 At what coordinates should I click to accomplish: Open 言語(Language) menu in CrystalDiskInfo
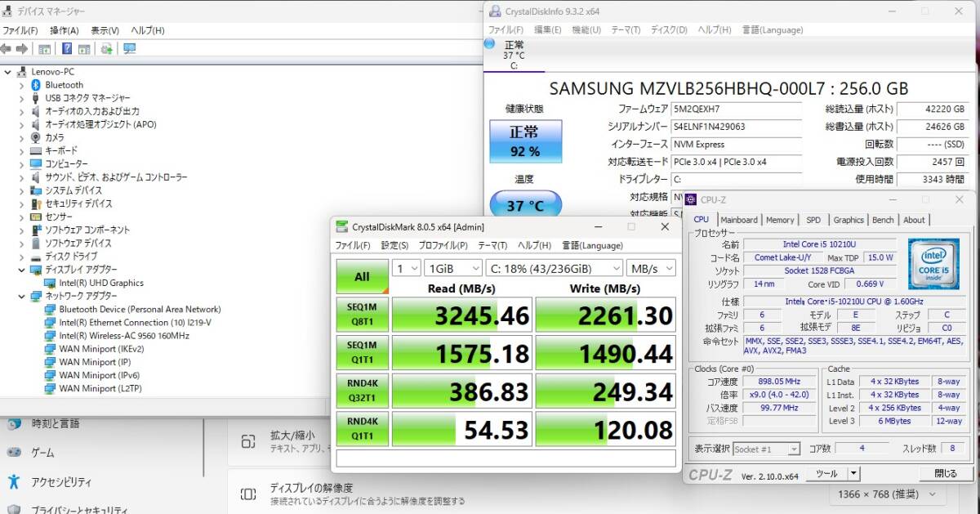coord(772,29)
